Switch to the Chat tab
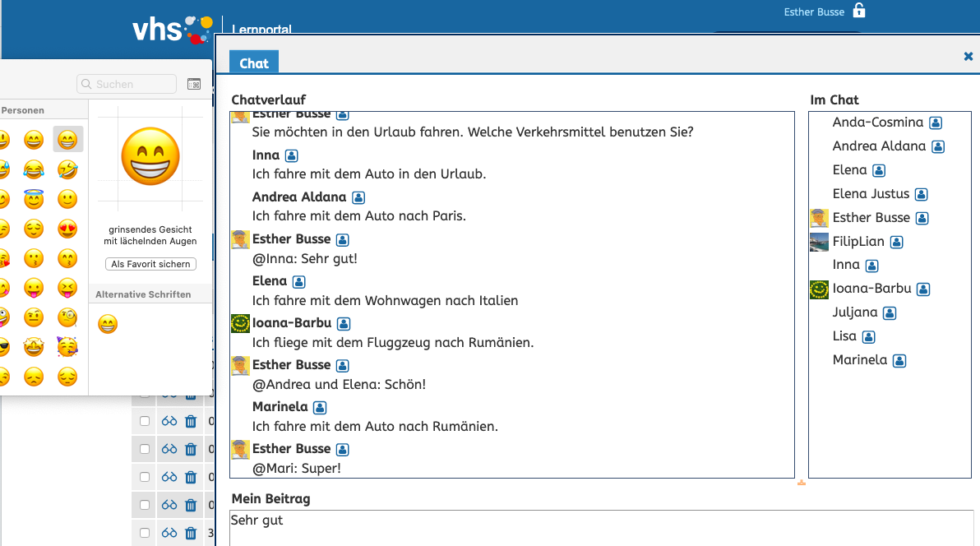Screen dimensions: 980x546 point(254,63)
